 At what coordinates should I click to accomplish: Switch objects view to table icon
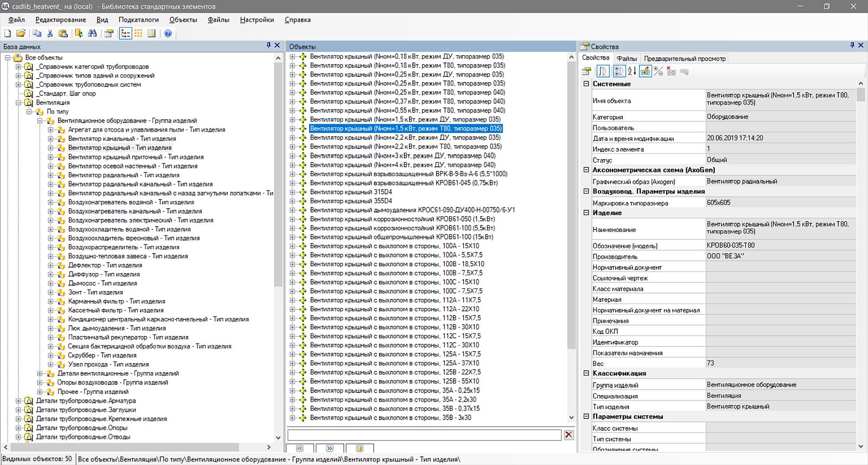tap(152, 34)
